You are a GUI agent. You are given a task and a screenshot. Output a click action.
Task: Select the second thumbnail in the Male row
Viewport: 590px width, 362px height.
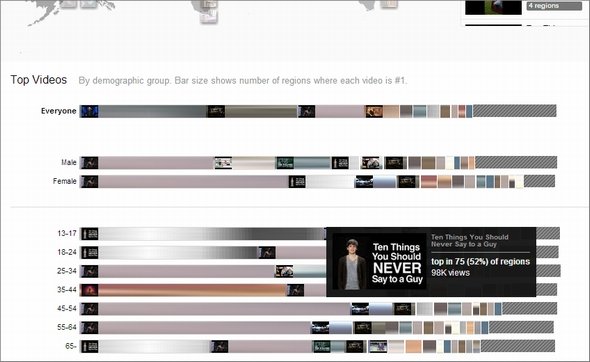coord(223,163)
